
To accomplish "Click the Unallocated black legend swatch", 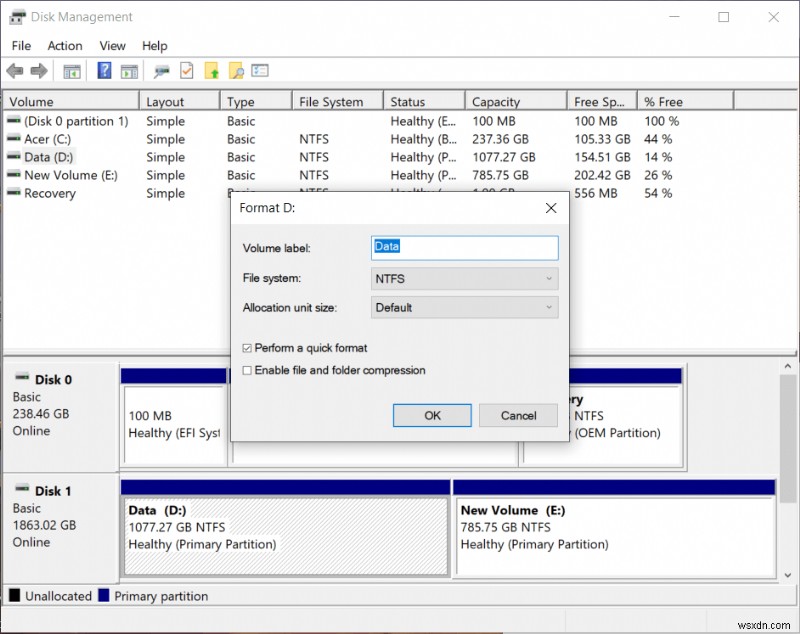I will click(15, 595).
